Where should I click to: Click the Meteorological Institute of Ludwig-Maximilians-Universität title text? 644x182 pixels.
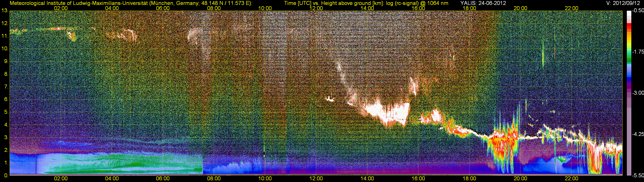click(x=131, y=3)
